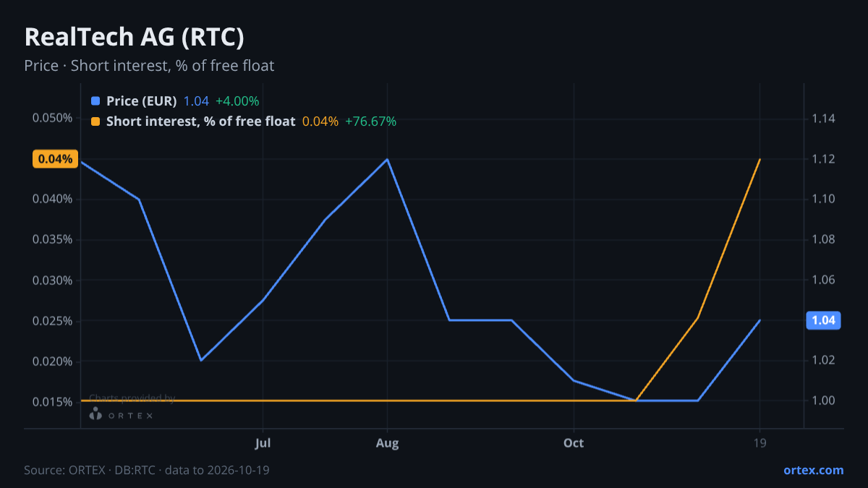This screenshot has width=868, height=488.
Task: Click the Jul x-axis label
Action: click(263, 442)
